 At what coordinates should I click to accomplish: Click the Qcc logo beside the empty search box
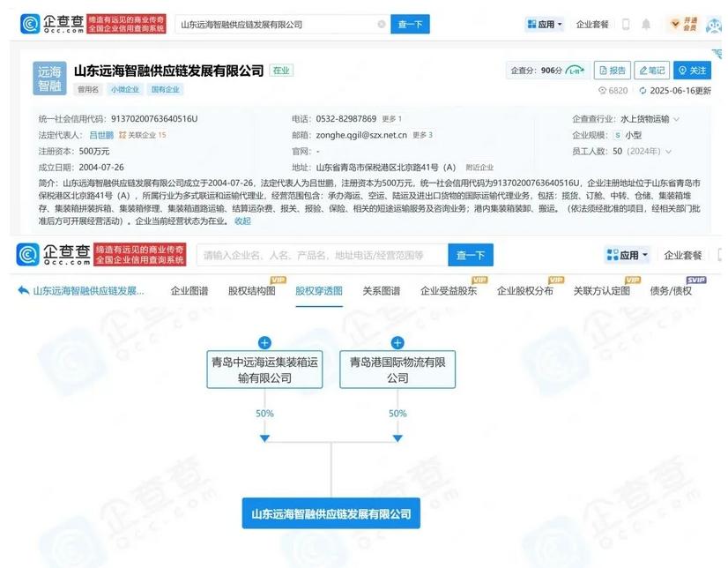point(54,255)
